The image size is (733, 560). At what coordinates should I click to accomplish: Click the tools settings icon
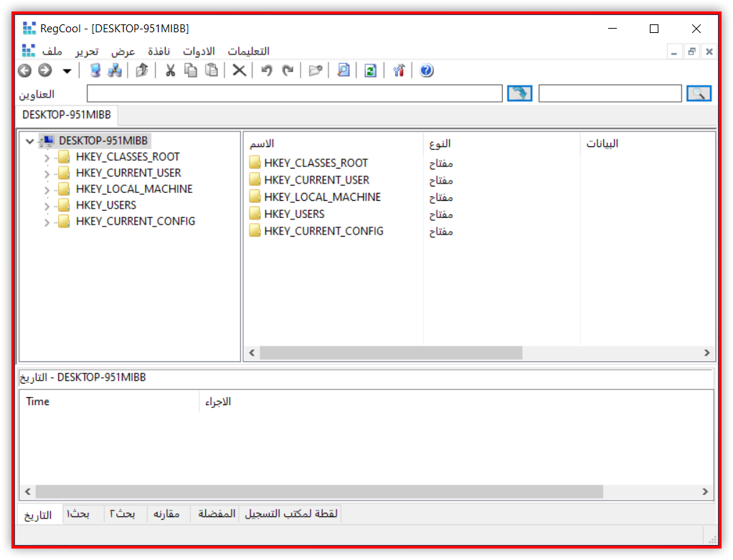pos(399,70)
